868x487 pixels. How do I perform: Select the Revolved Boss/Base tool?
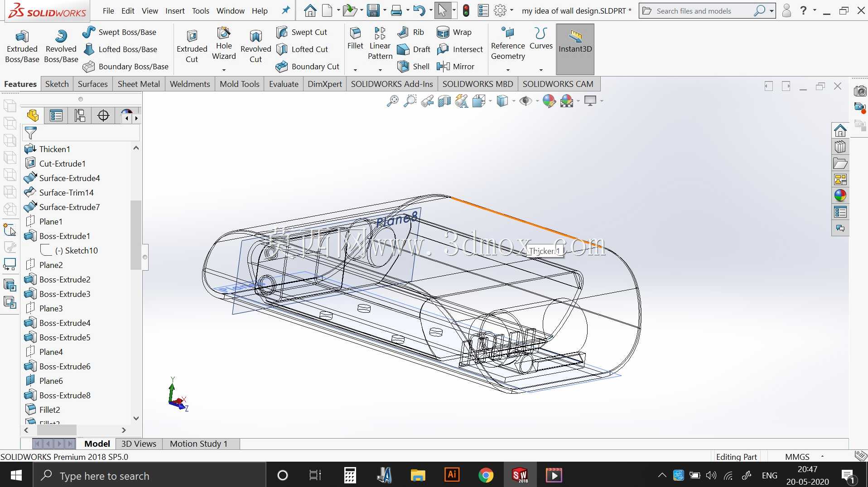pos(61,46)
